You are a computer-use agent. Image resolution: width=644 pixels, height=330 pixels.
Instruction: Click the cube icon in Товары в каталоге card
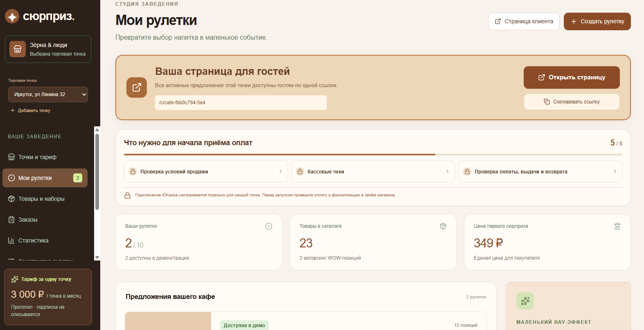[443, 226]
